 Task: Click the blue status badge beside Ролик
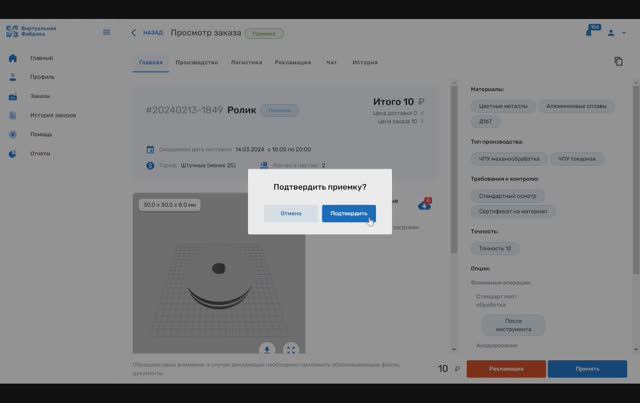pos(280,110)
